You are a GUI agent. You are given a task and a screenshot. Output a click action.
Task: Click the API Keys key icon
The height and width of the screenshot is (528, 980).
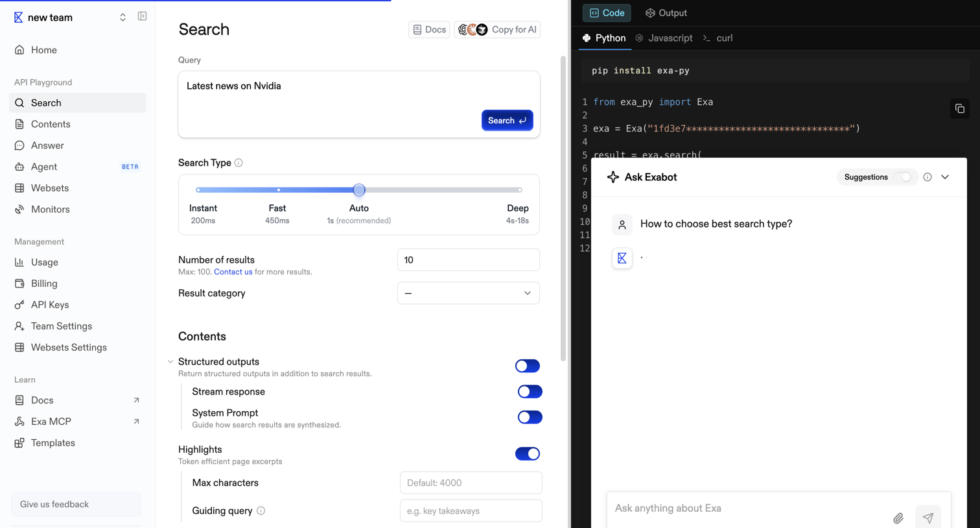(x=19, y=305)
